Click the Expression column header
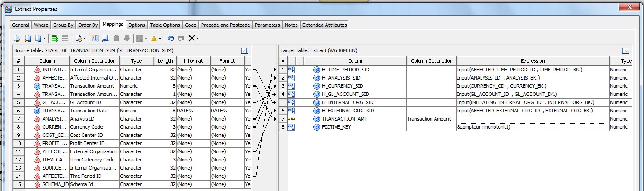This screenshot has height=191, width=644. coord(533,61)
